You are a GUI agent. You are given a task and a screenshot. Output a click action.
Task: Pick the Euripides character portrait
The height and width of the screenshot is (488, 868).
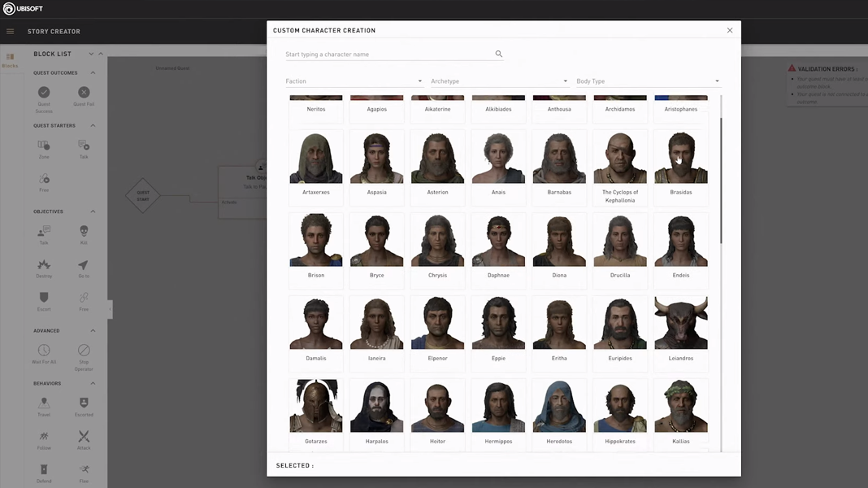(620, 323)
